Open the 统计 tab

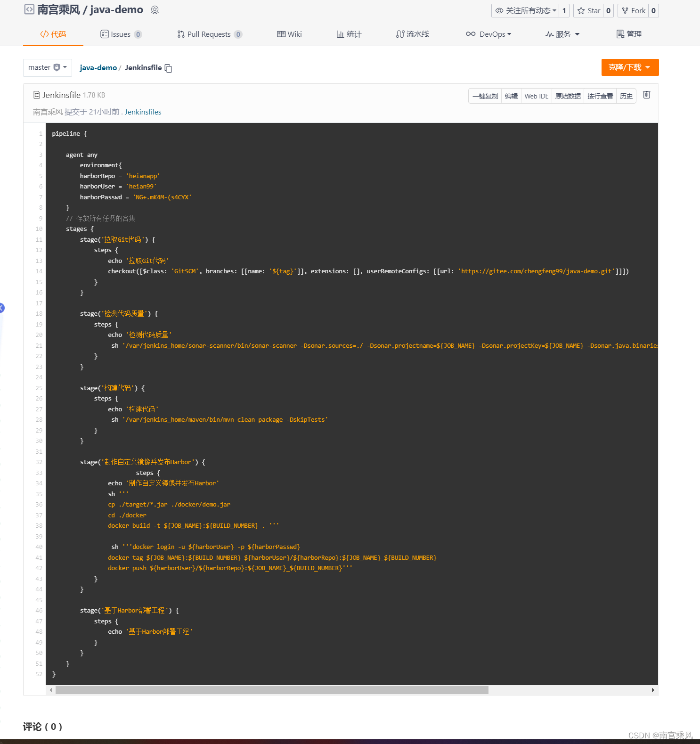(x=349, y=34)
